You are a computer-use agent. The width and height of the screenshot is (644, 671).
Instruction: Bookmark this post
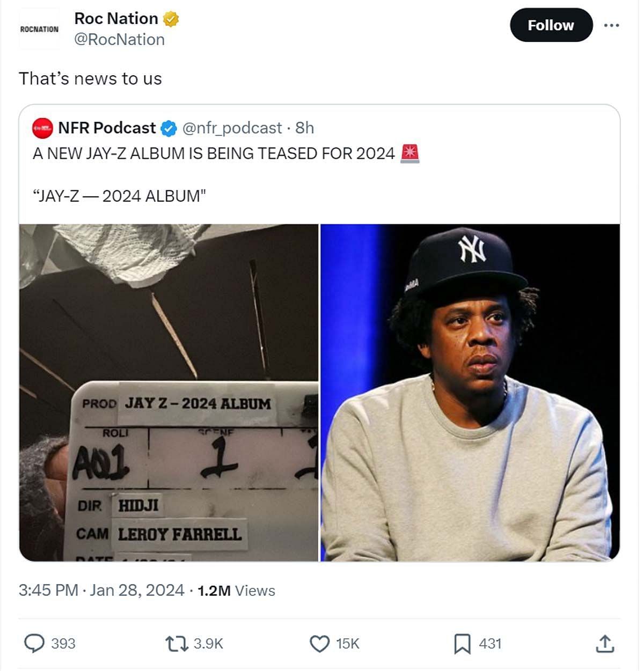[462, 643]
